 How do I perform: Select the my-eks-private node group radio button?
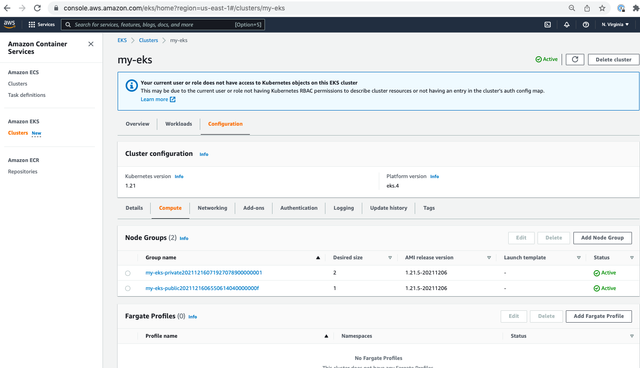coord(128,273)
